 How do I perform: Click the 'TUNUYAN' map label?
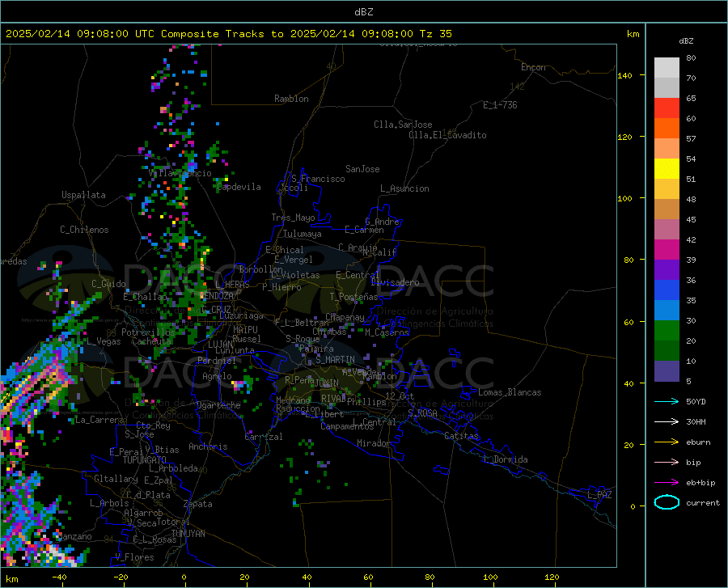point(188,534)
